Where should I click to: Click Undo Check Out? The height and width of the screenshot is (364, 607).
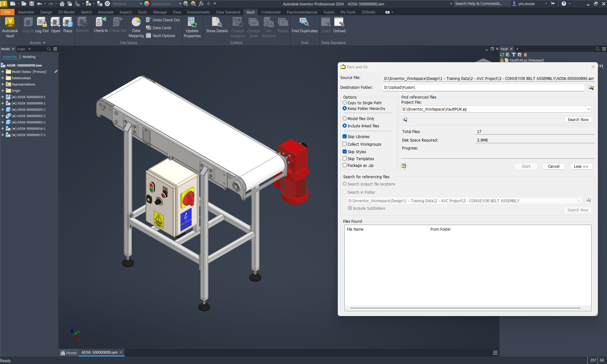pyautogui.click(x=163, y=20)
